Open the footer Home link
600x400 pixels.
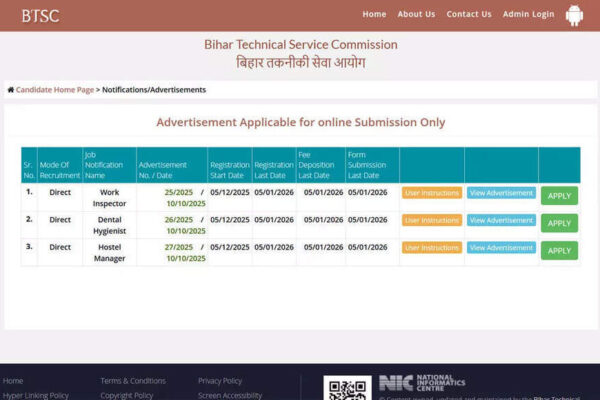tap(13, 381)
